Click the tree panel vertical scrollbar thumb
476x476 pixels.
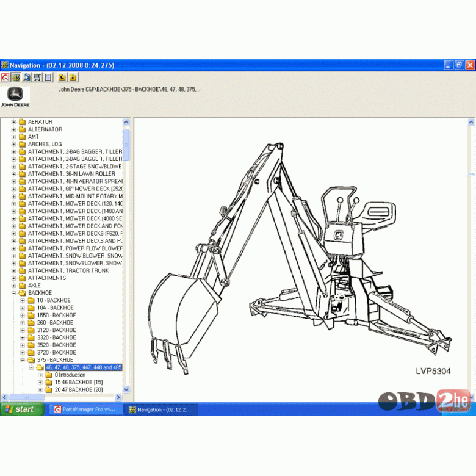[x=126, y=145]
